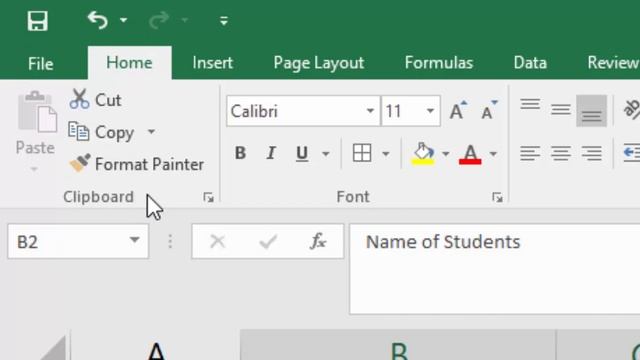Image resolution: width=640 pixels, height=360 pixels.
Task: Open the font name dropdown arrow
Action: (x=370, y=111)
